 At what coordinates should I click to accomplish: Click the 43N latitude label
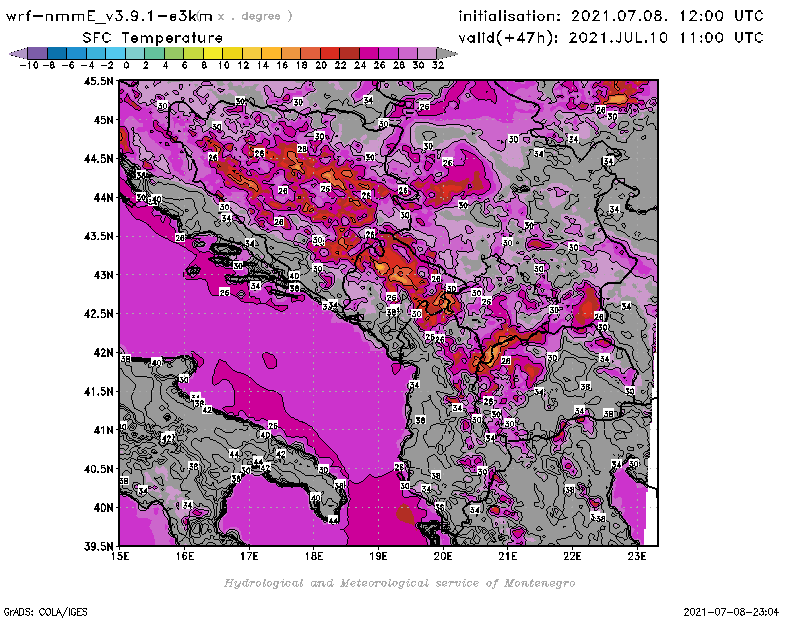[103, 275]
